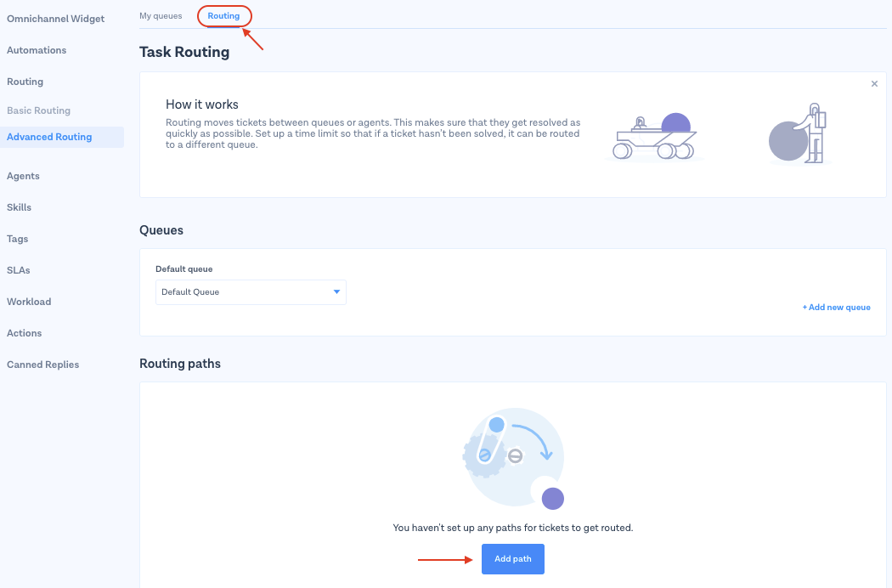Open the Workload settings
Screen dimensions: 892x588
(29, 302)
